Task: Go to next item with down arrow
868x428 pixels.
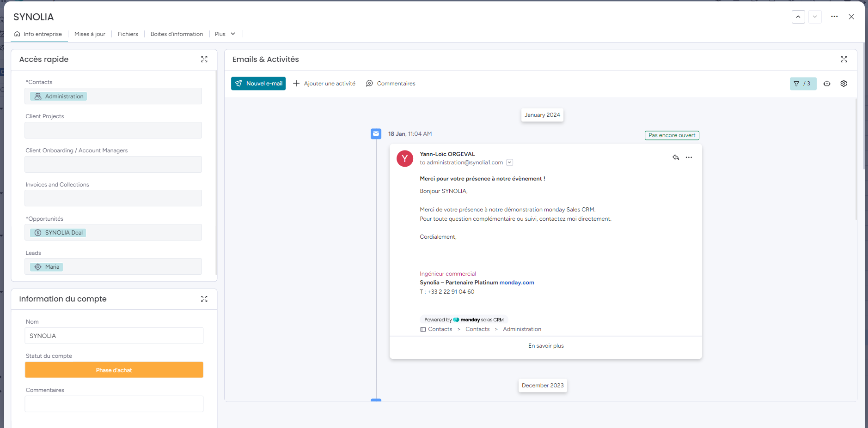Action: pyautogui.click(x=815, y=17)
